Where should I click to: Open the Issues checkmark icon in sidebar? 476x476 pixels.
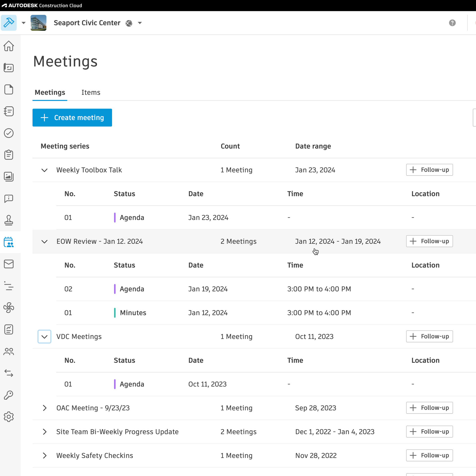9,133
